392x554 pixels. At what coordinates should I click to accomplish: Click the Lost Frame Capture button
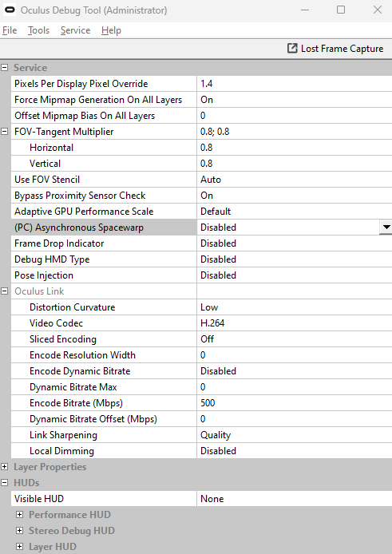[335, 49]
